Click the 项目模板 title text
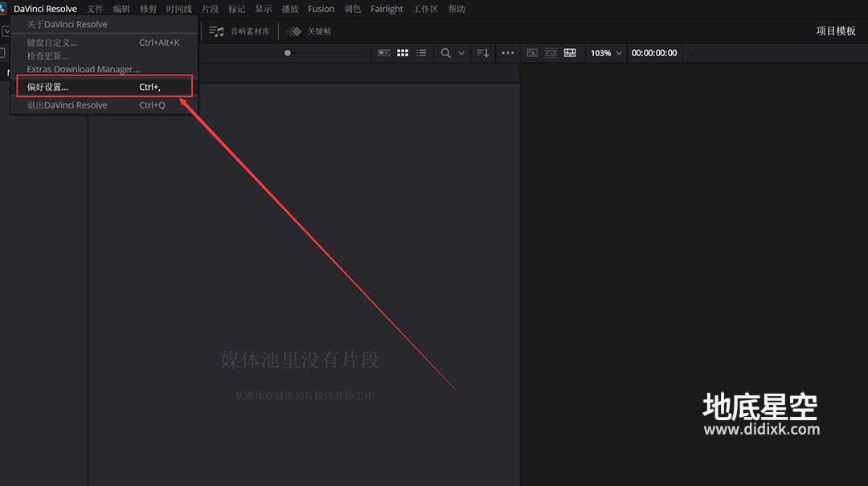This screenshot has width=868, height=486. point(835,31)
